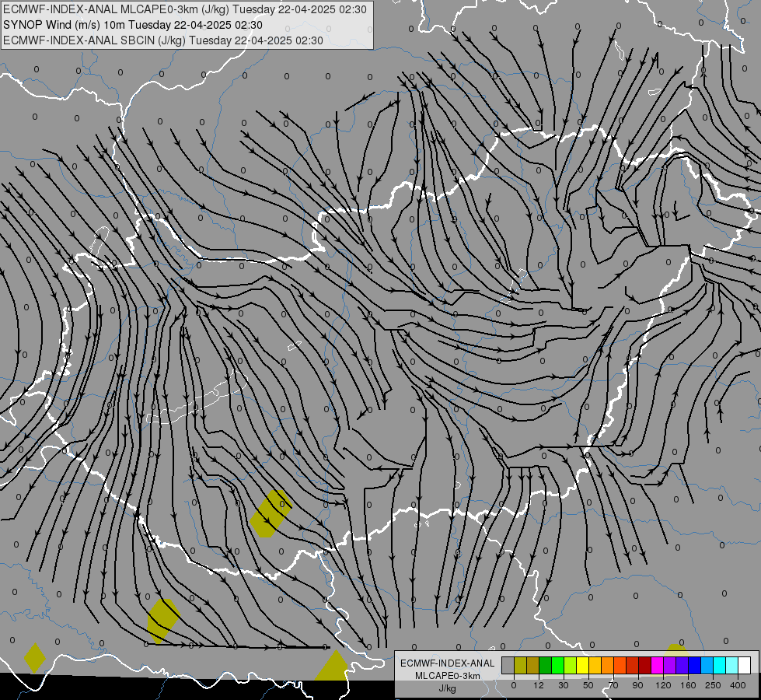Click legend scale value 120
This screenshot has height=700, width=761.
point(664,685)
